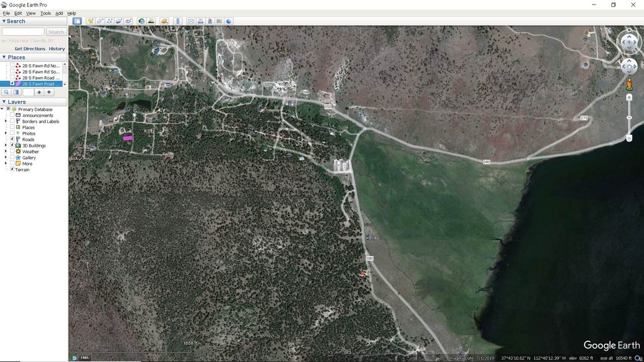Toggle the Places panel opacity view button

[16, 92]
